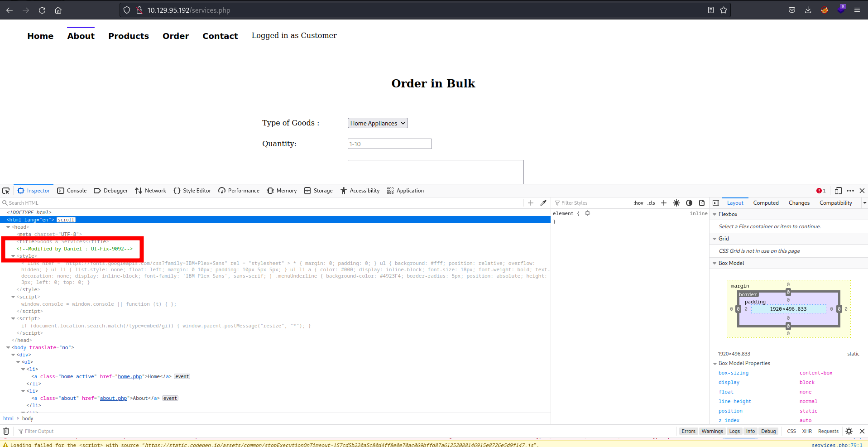Switch to the Debugger tab
Viewport: 868px width, 447px height.
point(111,191)
